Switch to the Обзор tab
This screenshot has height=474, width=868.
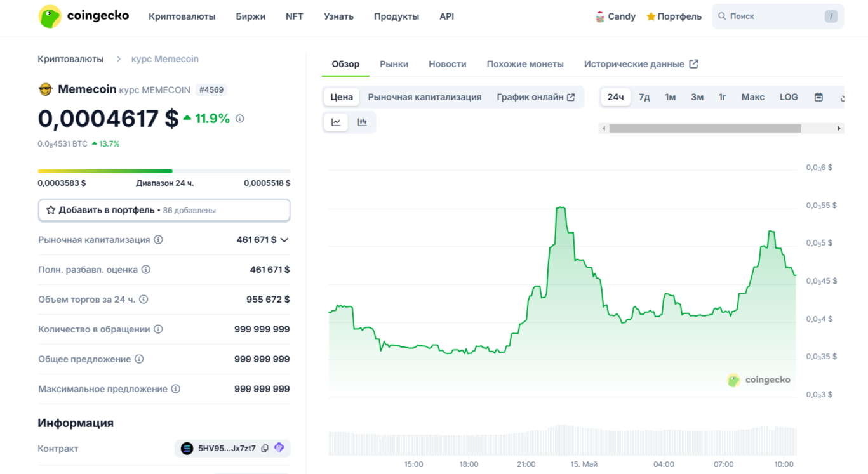coord(345,64)
